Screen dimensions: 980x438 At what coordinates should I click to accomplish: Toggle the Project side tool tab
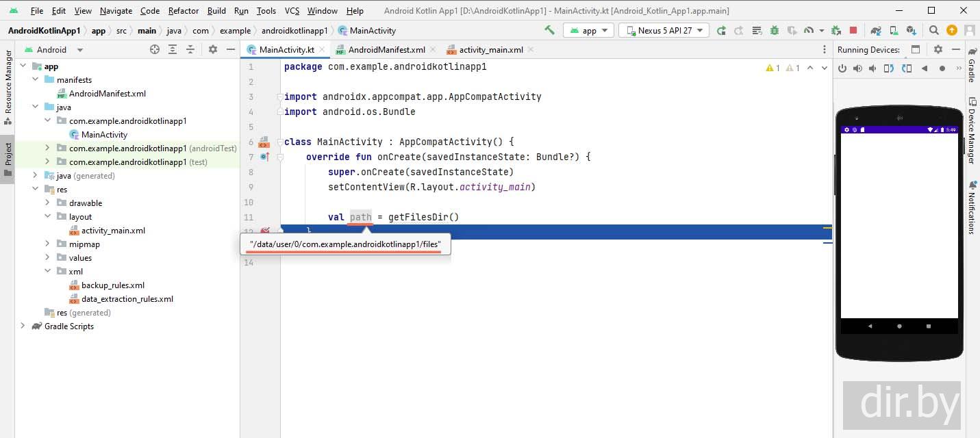tap(8, 159)
